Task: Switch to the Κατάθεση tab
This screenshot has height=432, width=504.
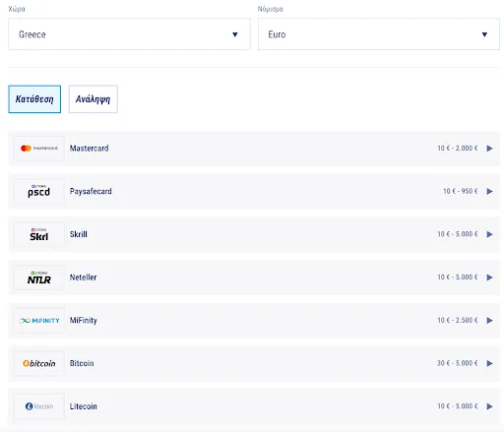Action: 34,99
